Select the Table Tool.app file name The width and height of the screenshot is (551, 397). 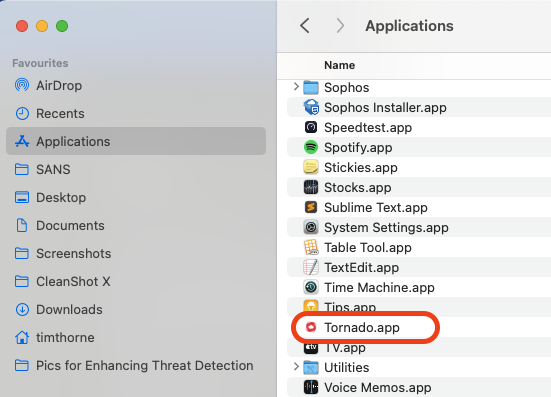tap(368, 248)
